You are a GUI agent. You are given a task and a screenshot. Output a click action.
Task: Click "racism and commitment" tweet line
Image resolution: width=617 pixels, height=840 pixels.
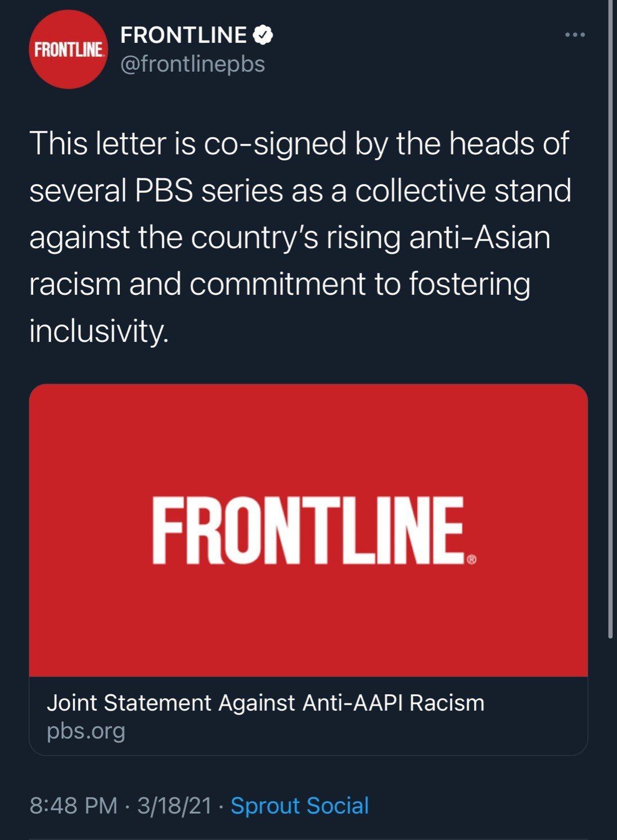(x=197, y=284)
